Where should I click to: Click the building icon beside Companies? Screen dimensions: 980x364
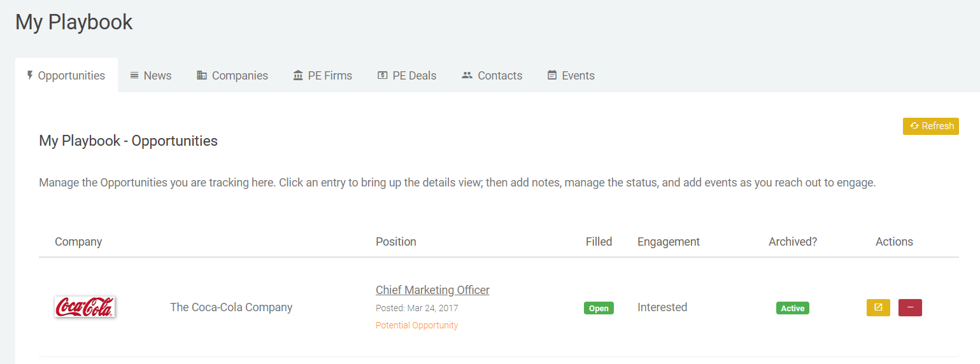coord(202,75)
